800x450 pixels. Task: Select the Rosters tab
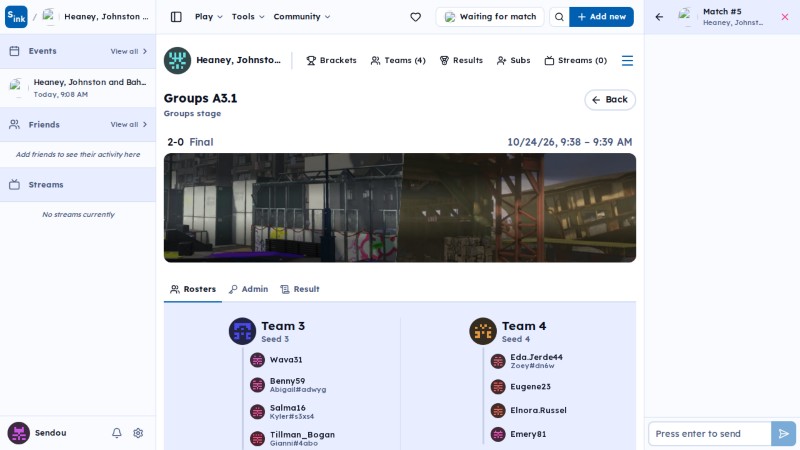[x=193, y=289]
